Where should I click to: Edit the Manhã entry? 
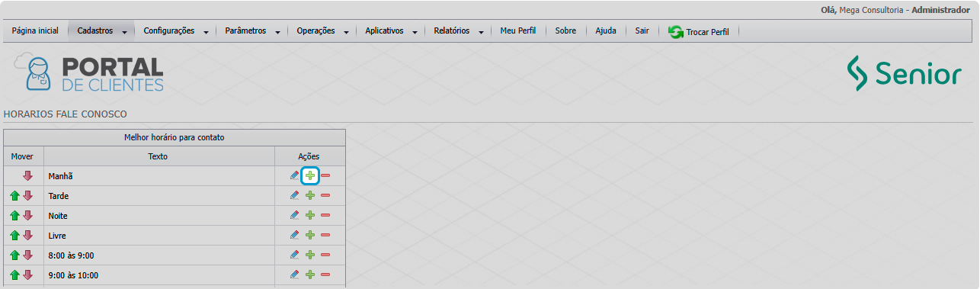tap(295, 176)
